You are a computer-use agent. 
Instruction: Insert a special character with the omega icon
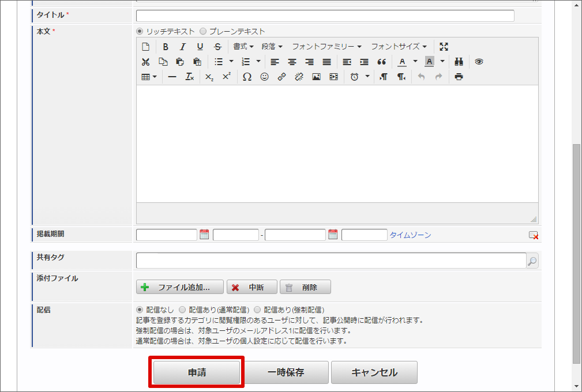[x=247, y=77]
